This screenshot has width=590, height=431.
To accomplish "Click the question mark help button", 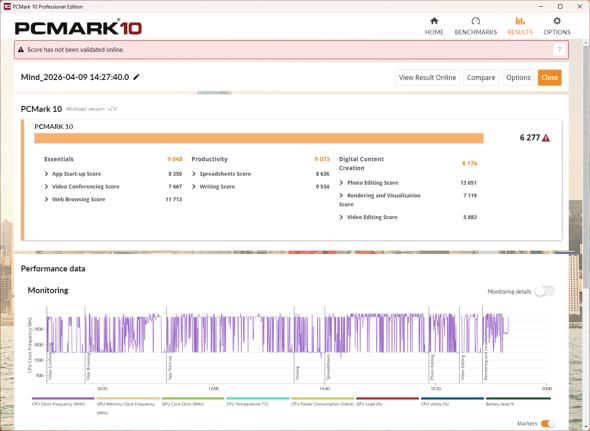I will pos(560,49).
